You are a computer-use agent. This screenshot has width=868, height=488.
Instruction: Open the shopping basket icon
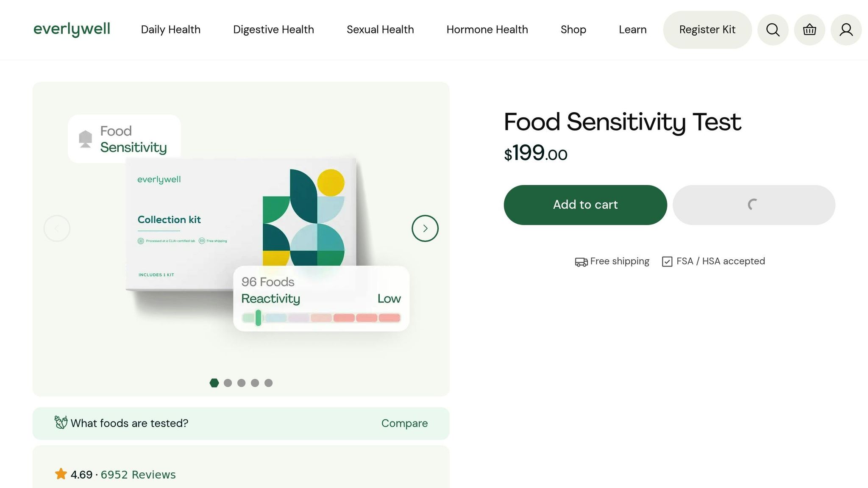click(810, 30)
